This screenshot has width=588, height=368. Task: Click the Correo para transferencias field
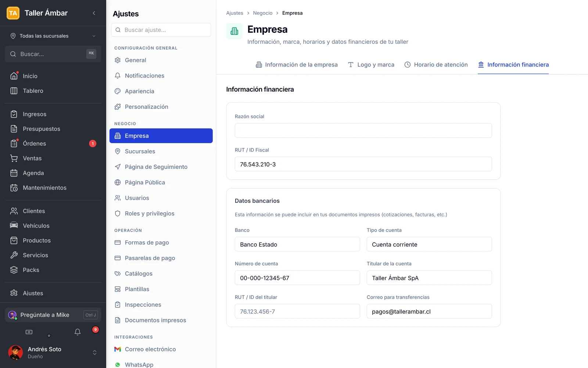[x=429, y=311]
